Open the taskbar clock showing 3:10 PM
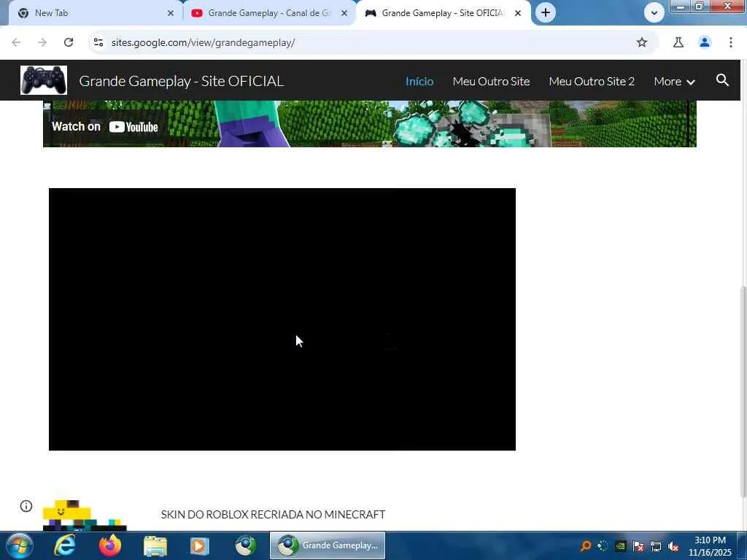 [710, 546]
